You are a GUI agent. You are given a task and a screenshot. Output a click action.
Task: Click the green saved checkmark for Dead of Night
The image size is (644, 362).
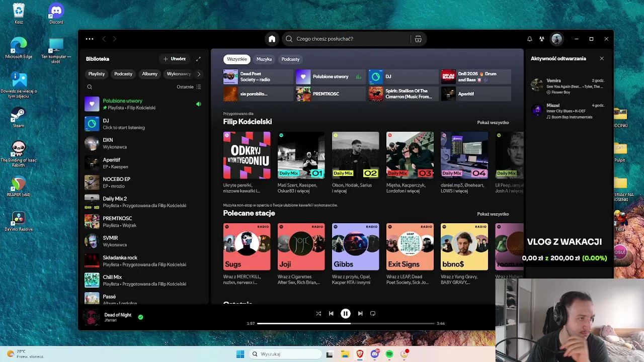click(x=140, y=317)
